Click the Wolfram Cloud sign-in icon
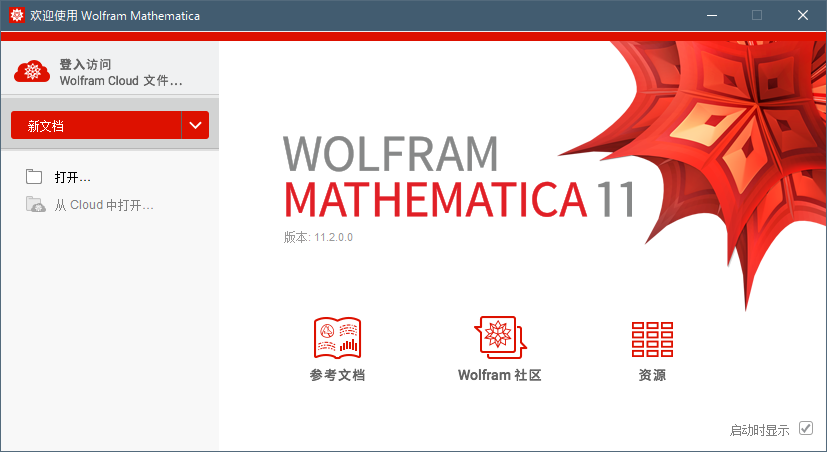The height and width of the screenshot is (452, 827). (x=32, y=72)
